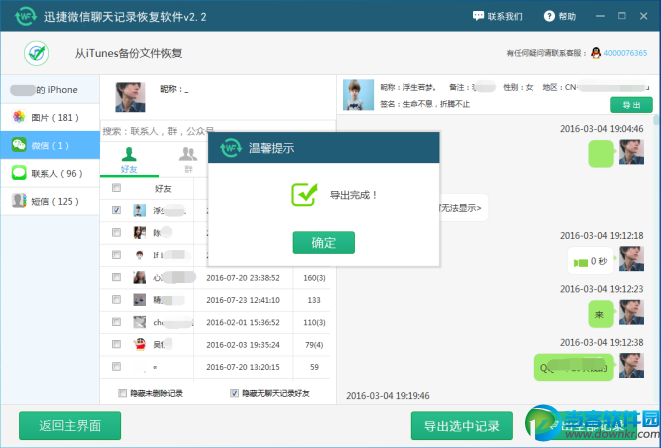661x448 pixels.
Task: Open customer service number 4000076365 link
Action: [x=625, y=53]
